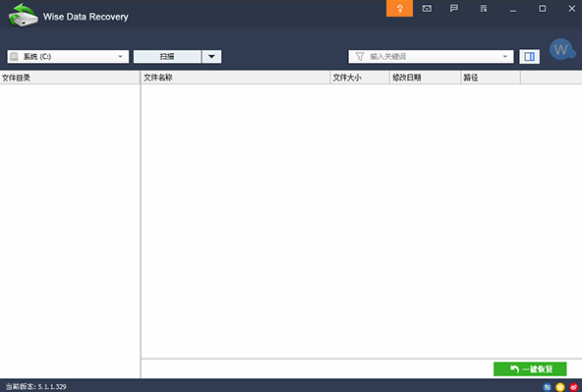
Task: Open the red Sina Weibo share icon
Action: 573,387
